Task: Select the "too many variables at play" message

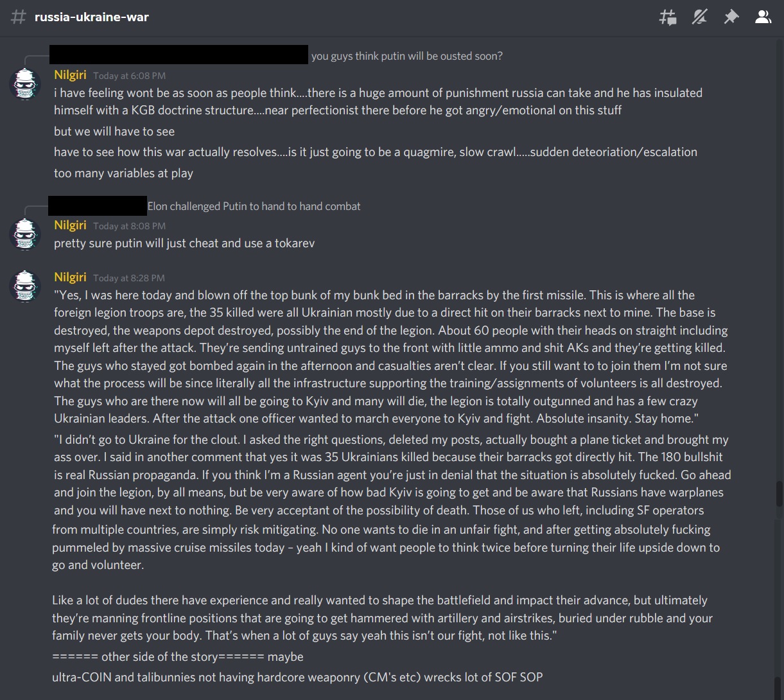Action: coord(123,173)
